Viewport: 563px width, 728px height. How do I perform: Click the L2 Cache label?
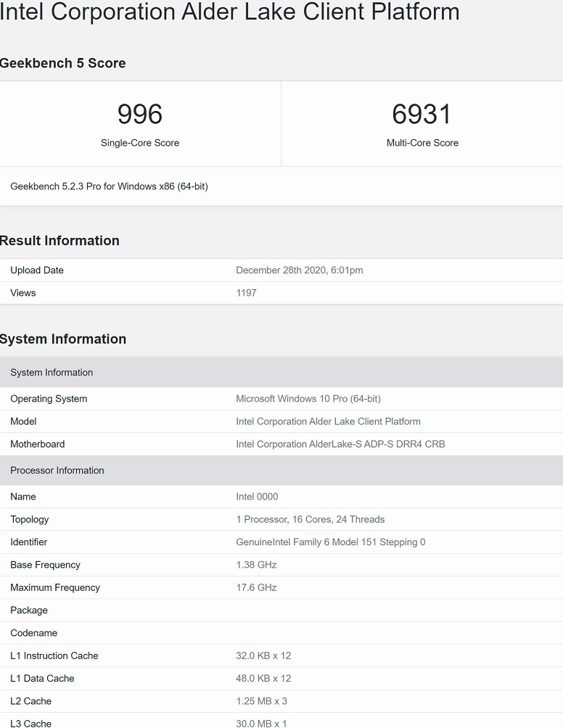coord(30,702)
